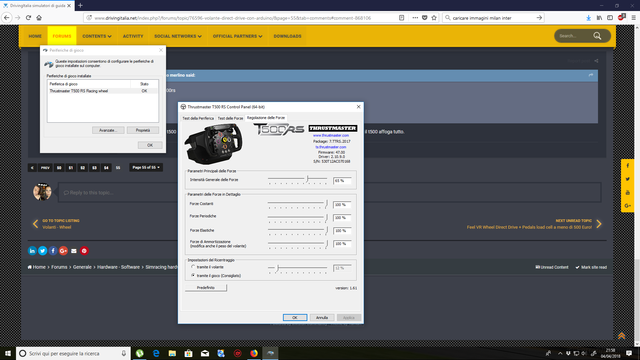Image resolution: width=640 pixels, height=360 pixels.
Task: Share on Pinterest round icon
Action: 84,251
